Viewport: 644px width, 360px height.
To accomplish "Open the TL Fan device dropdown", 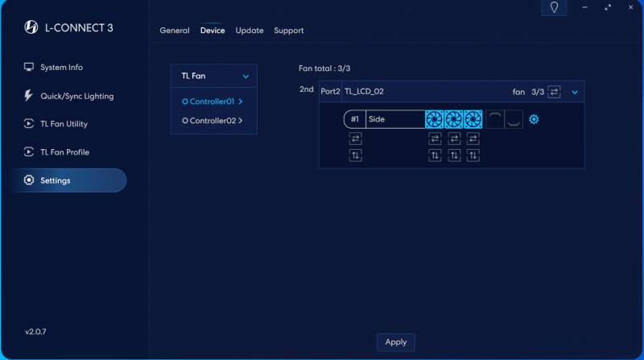I will point(214,76).
